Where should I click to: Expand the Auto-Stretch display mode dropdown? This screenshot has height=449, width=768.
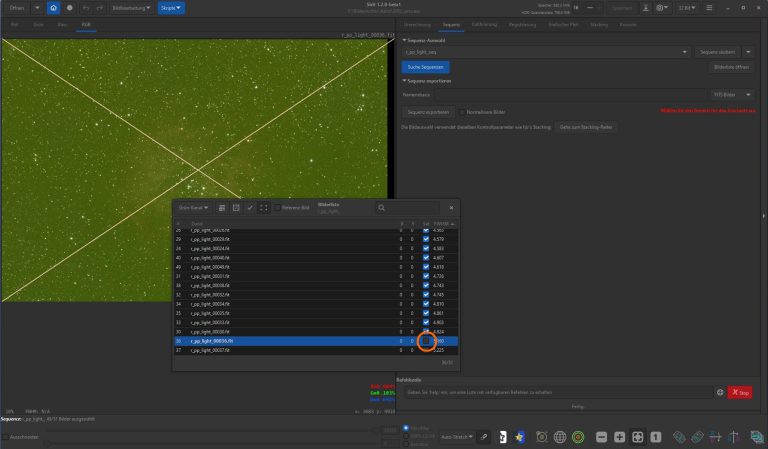click(456, 437)
